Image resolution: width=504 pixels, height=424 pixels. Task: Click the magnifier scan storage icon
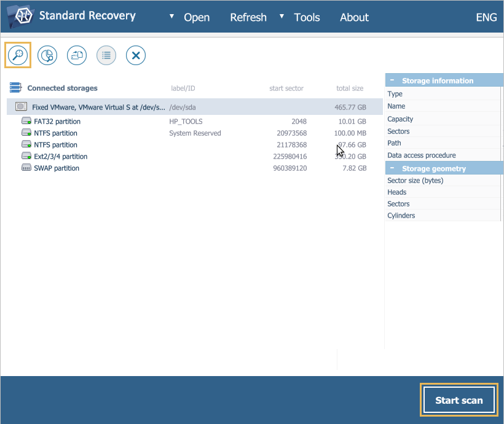coord(18,55)
